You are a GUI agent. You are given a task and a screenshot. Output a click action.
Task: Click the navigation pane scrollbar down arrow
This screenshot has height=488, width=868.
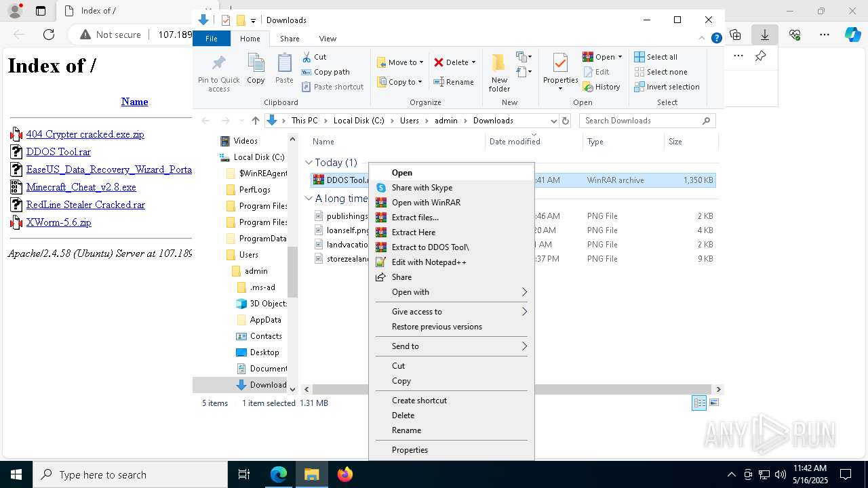293,389
